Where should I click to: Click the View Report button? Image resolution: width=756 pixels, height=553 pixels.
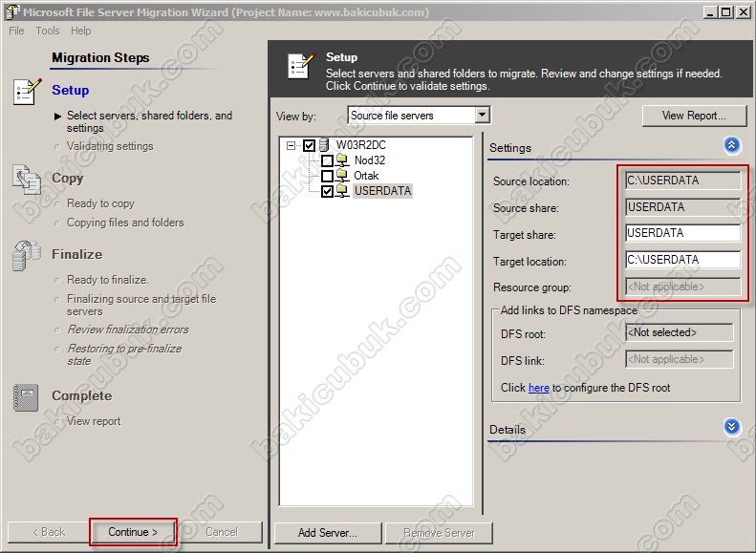[694, 116]
